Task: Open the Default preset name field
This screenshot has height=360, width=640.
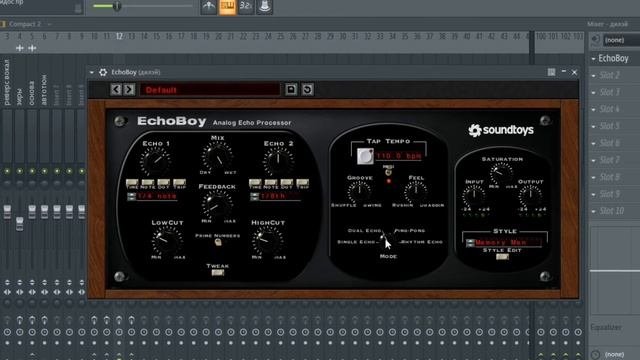Action: click(x=210, y=89)
